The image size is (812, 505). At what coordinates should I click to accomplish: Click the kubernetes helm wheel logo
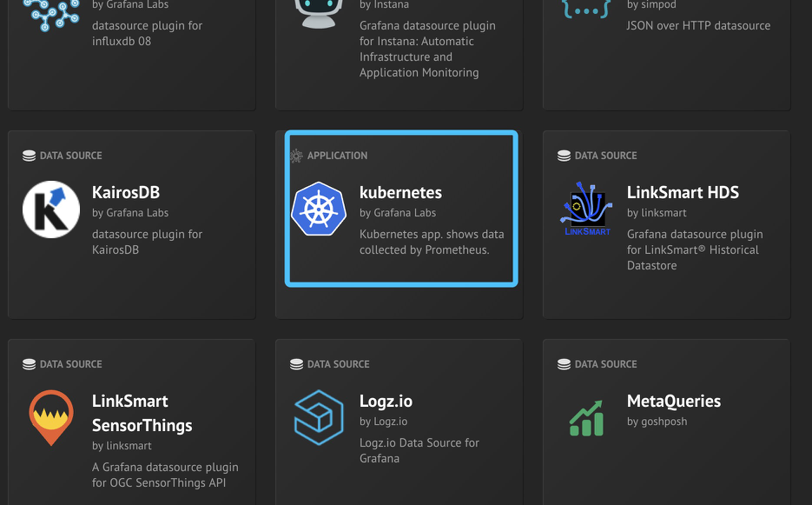(x=319, y=209)
